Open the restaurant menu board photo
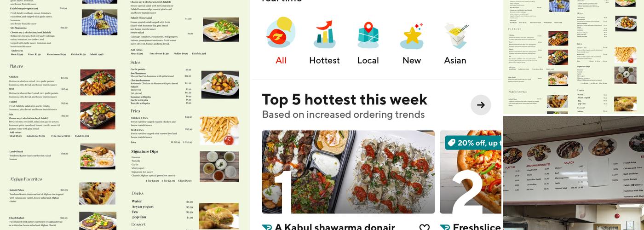The image size is (644, 230). pos(574,173)
